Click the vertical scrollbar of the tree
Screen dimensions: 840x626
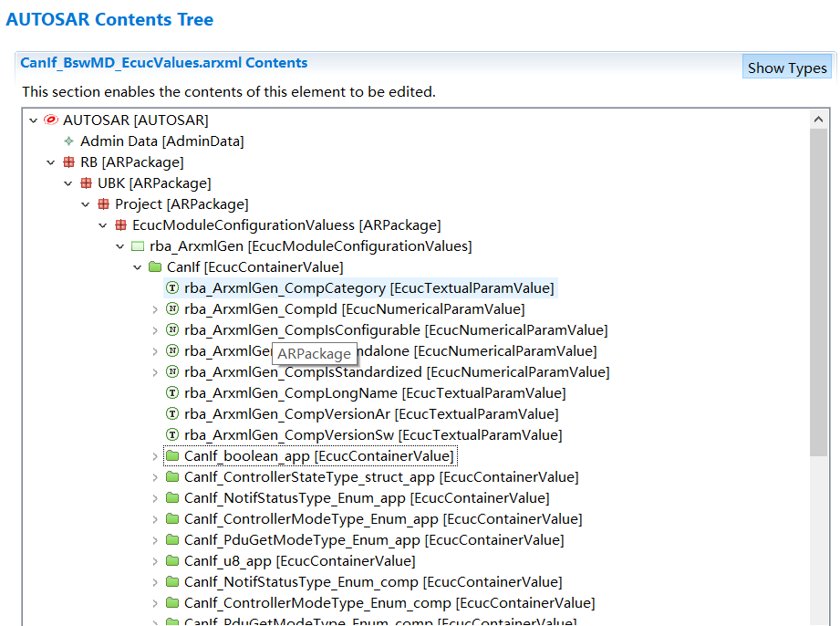click(818, 292)
